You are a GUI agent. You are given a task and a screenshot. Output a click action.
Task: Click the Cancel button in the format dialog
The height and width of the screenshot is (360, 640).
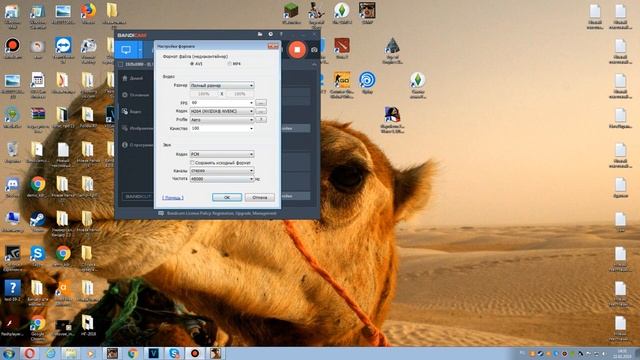[x=260, y=198]
